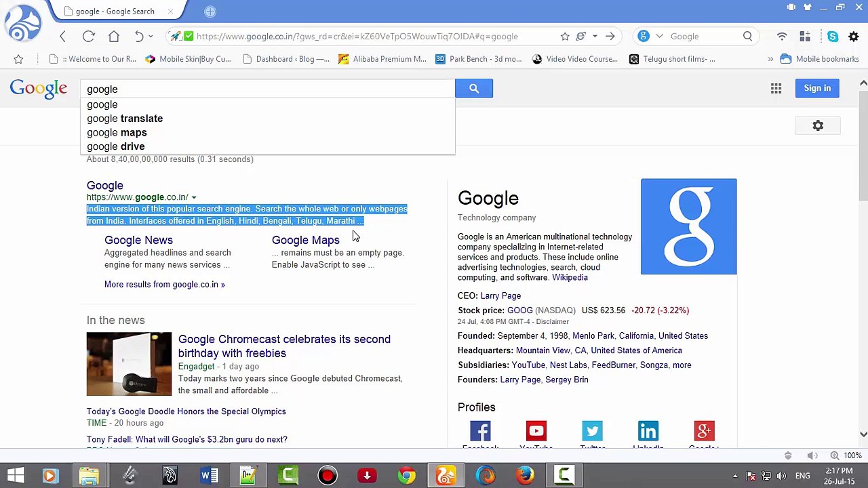The image size is (868, 488).
Task: Open the Google Maps sitelink
Action: coord(305,240)
